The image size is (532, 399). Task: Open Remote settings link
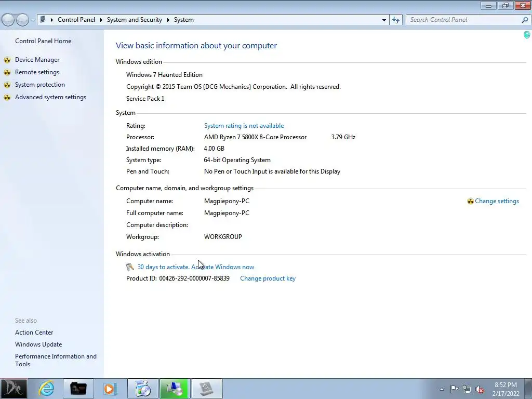click(x=37, y=72)
